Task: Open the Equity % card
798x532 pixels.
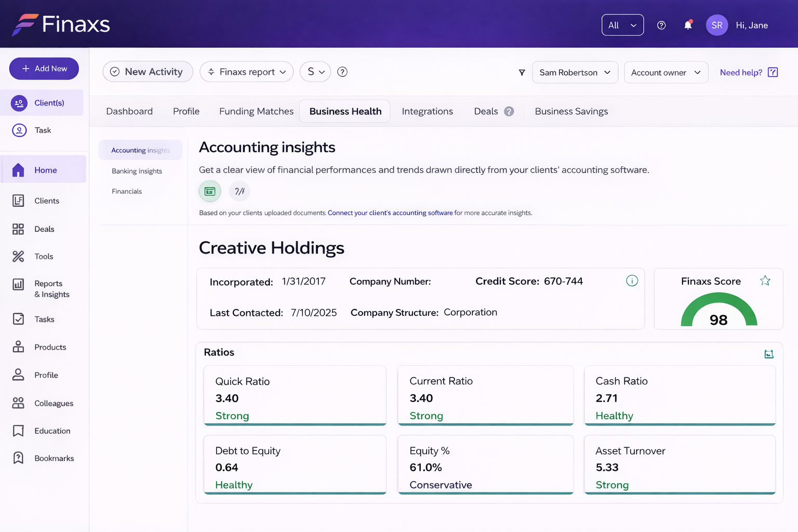Action: (486, 465)
